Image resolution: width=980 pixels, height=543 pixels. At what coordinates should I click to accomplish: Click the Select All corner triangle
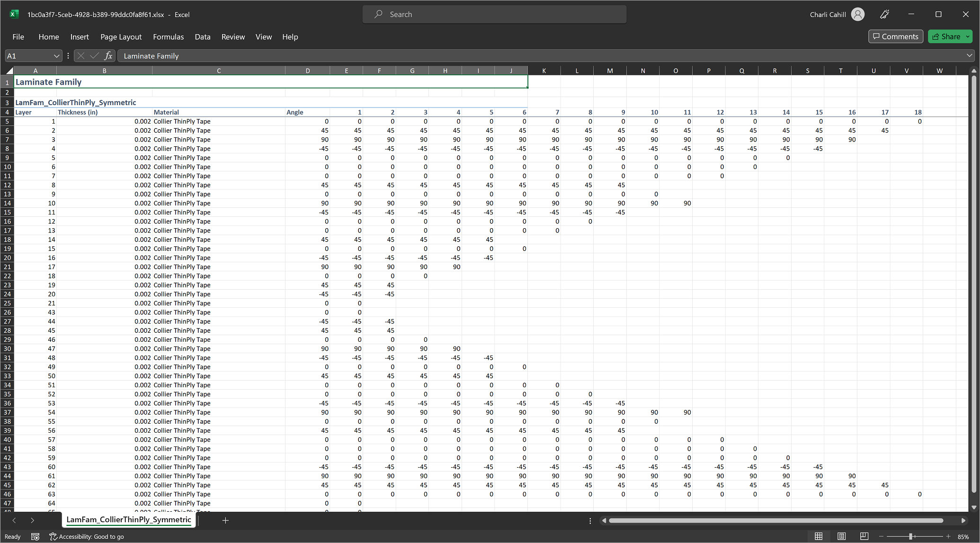point(9,71)
